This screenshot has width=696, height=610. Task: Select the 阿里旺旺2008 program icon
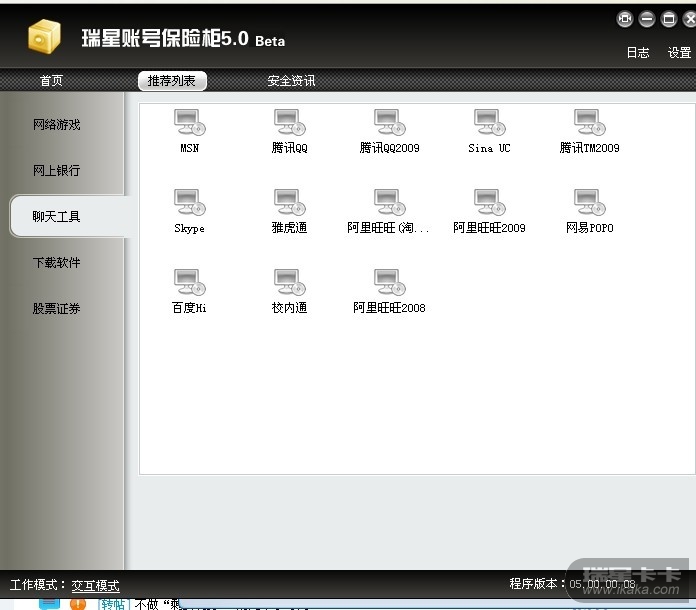point(389,282)
